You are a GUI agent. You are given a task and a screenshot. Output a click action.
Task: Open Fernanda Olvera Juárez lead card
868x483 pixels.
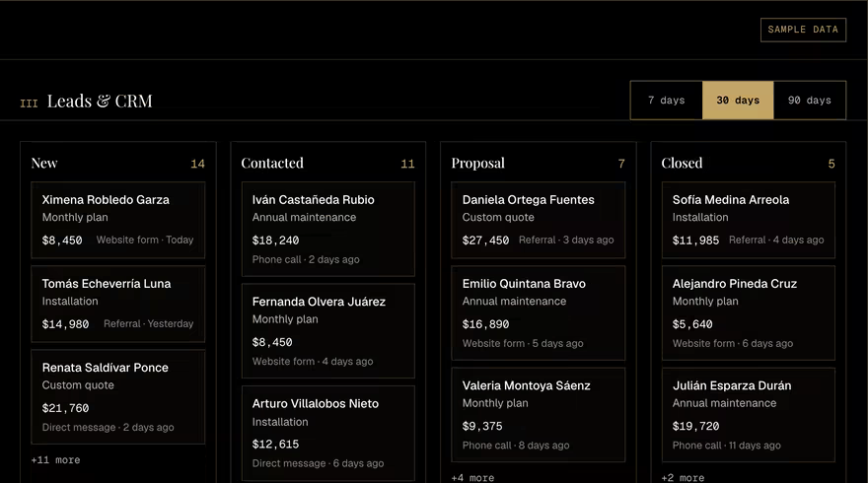click(328, 331)
